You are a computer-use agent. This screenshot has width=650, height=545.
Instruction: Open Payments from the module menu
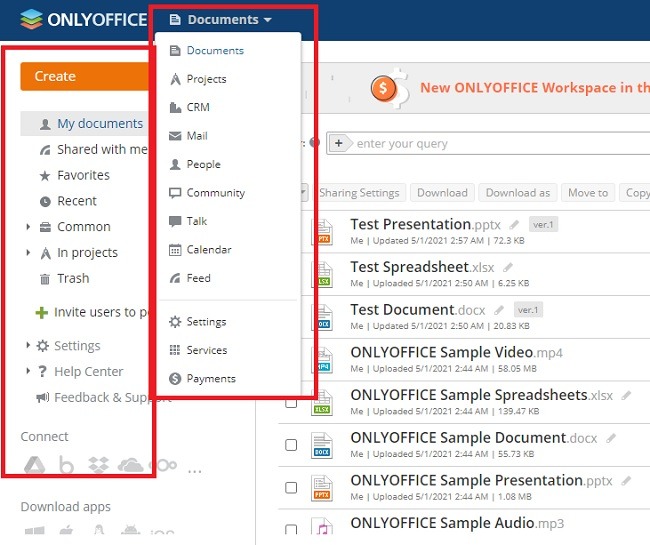211,378
